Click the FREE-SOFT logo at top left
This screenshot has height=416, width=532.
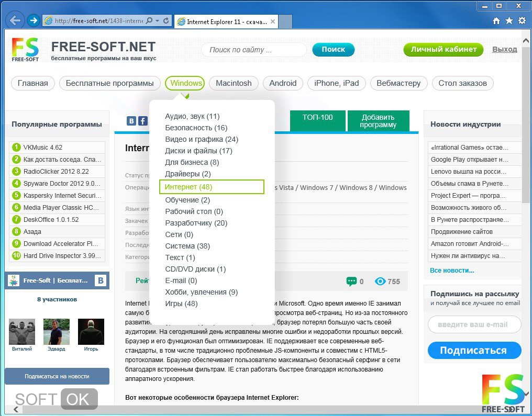(25, 50)
